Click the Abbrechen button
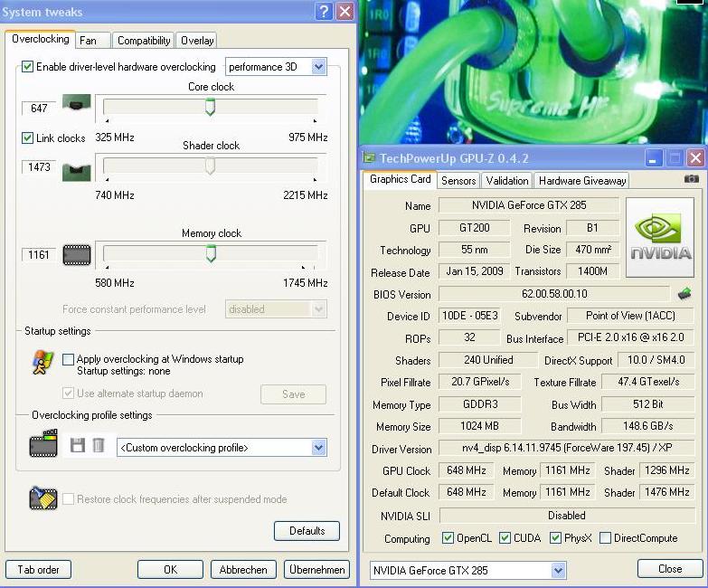 point(243,570)
